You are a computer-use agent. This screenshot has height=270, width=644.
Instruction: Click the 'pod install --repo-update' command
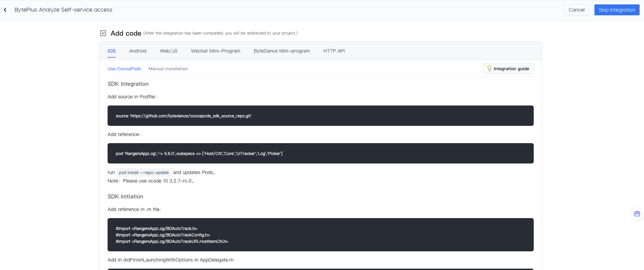point(144,172)
